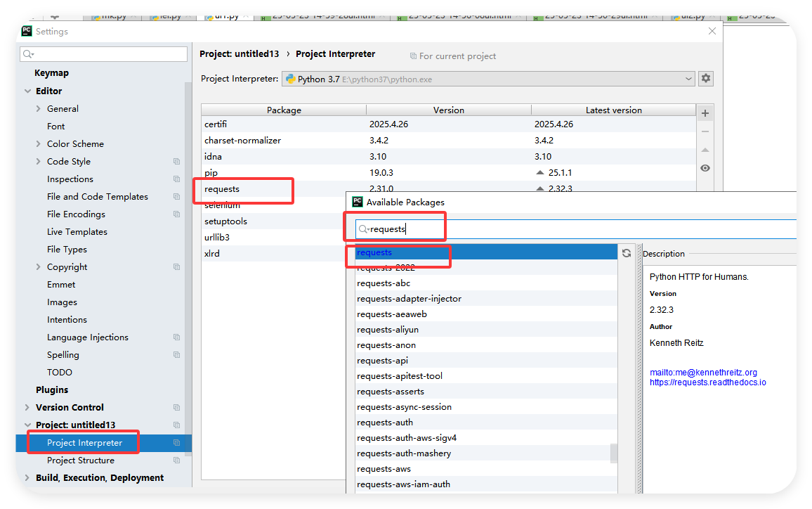Click project-level icon beside Copyright

tap(176, 267)
